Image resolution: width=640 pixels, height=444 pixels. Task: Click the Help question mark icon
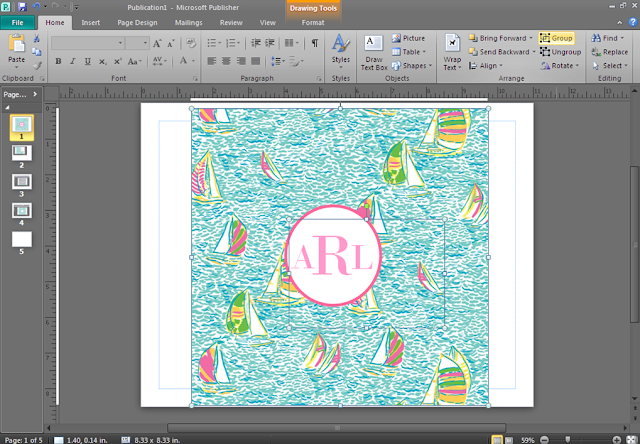pos(633,22)
